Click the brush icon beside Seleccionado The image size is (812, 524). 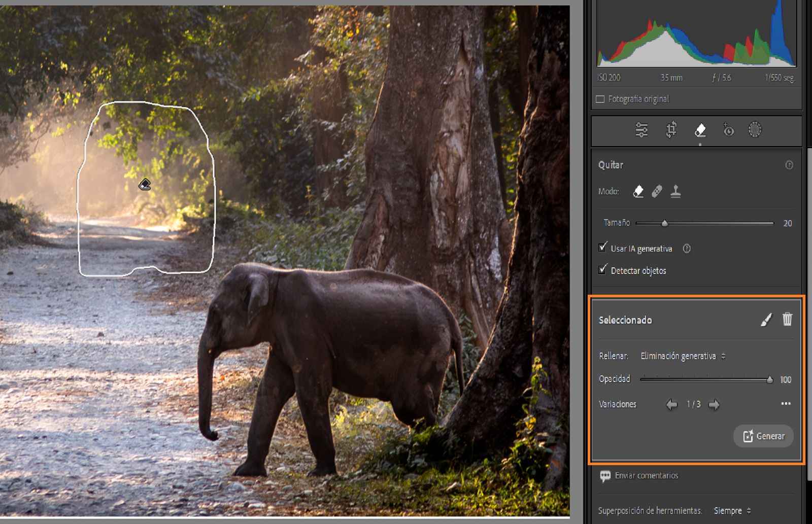coord(766,319)
